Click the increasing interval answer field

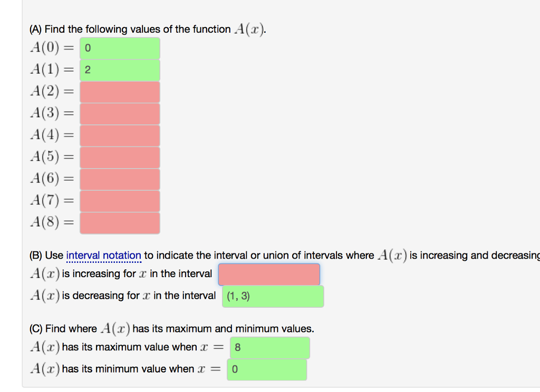tap(269, 274)
